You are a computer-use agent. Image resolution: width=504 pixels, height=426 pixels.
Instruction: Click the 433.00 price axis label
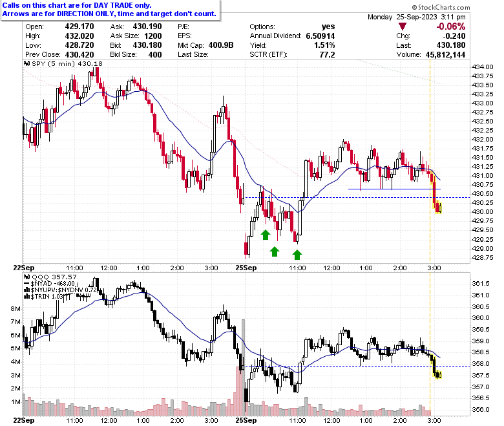tap(482, 103)
